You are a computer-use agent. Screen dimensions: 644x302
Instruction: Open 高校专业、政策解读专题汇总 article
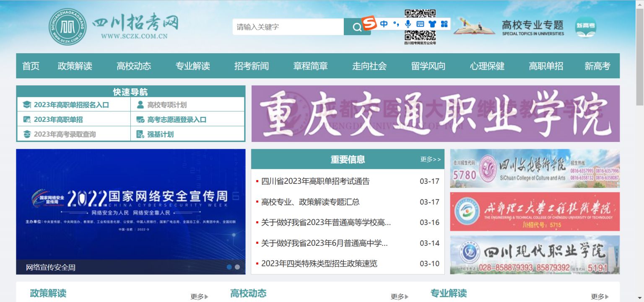(x=310, y=202)
